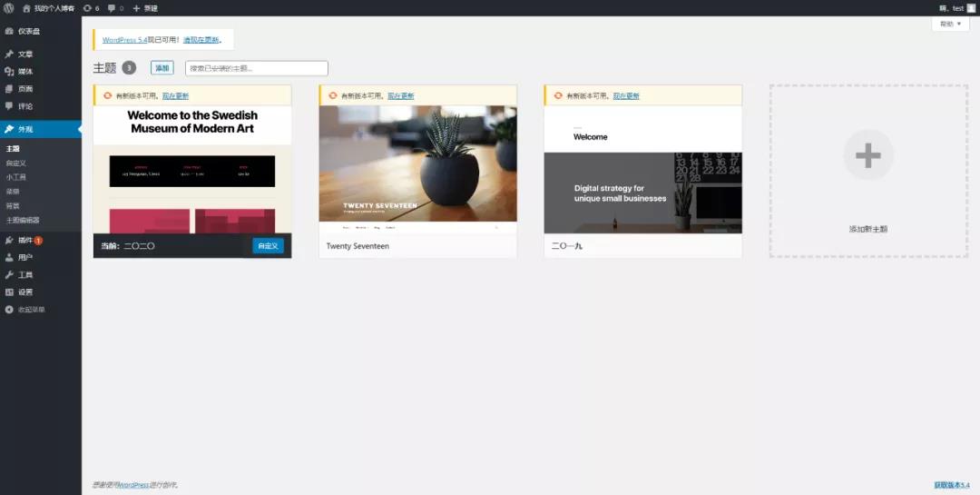The height and width of the screenshot is (495, 980).
Task: Open 仪表盘 dashboard in sidebar
Action: click(30, 31)
